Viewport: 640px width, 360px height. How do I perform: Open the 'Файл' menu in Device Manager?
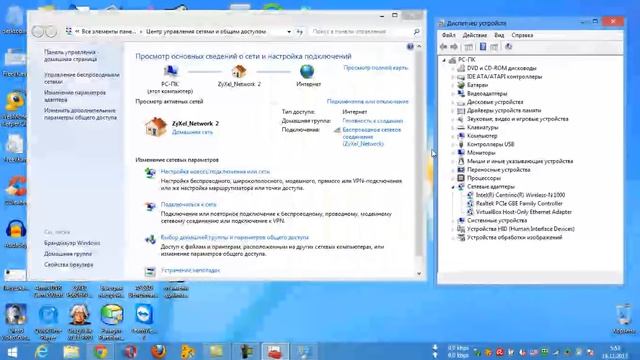click(x=449, y=36)
